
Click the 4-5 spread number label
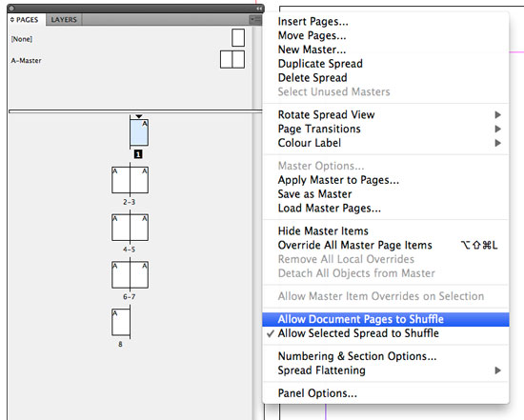point(129,250)
